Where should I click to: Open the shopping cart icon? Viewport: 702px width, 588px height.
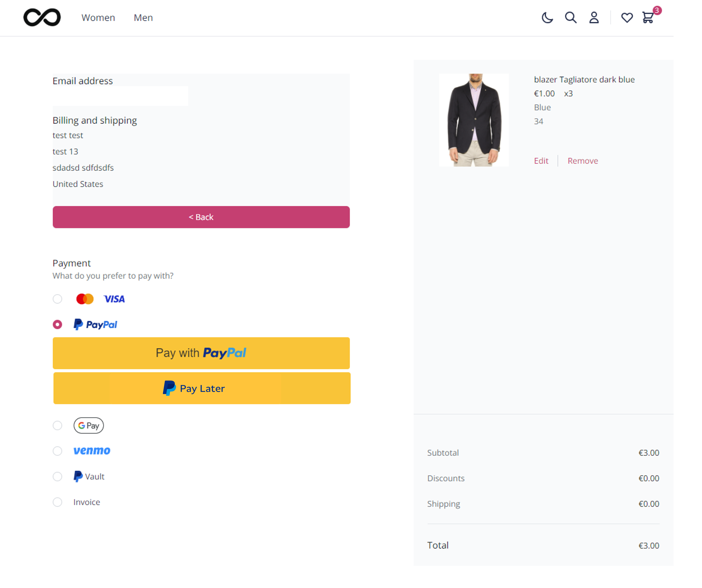pyautogui.click(x=649, y=17)
